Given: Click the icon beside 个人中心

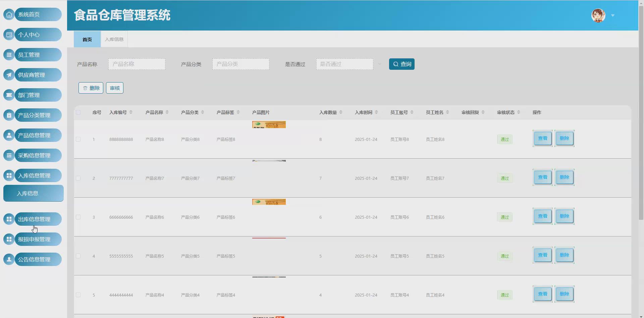Looking at the screenshot, I should tap(9, 35).
